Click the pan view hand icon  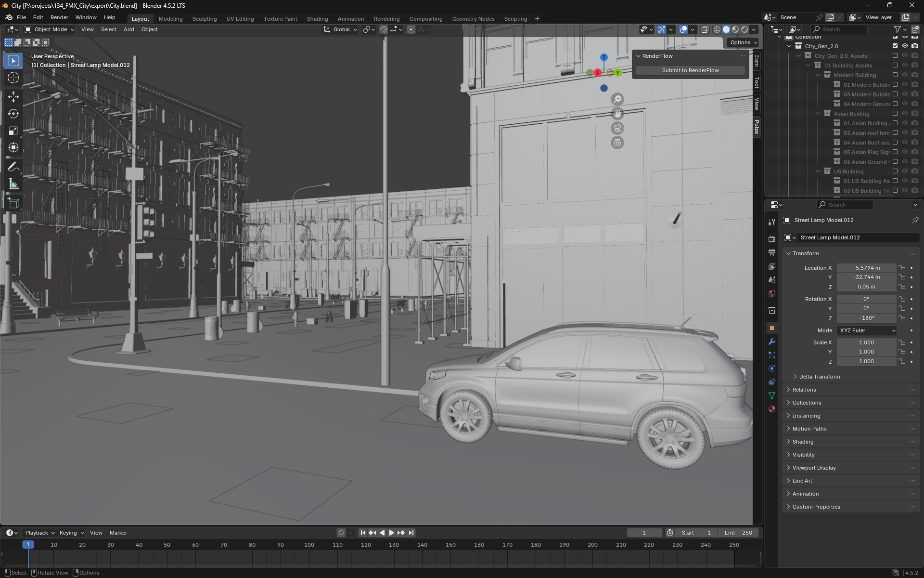point(617,114)
